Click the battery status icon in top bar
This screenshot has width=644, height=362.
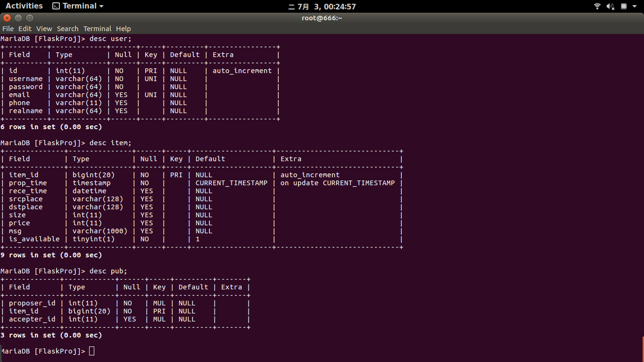624,6
